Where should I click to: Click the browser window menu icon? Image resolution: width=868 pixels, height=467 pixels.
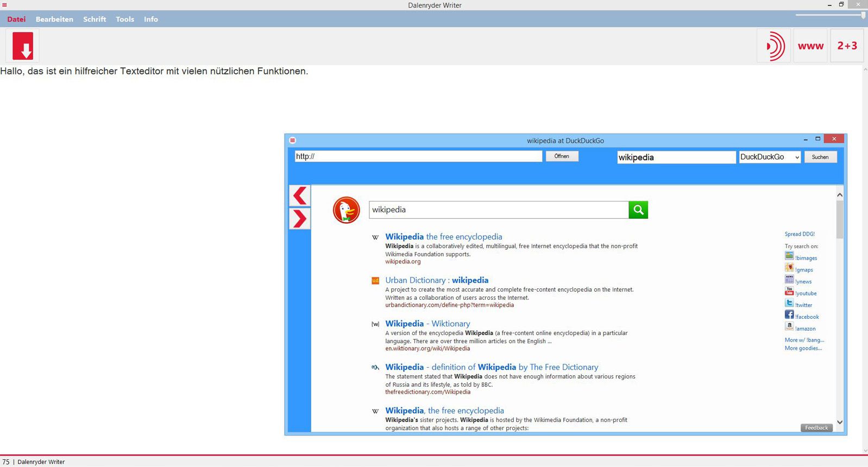click(292, 141)
